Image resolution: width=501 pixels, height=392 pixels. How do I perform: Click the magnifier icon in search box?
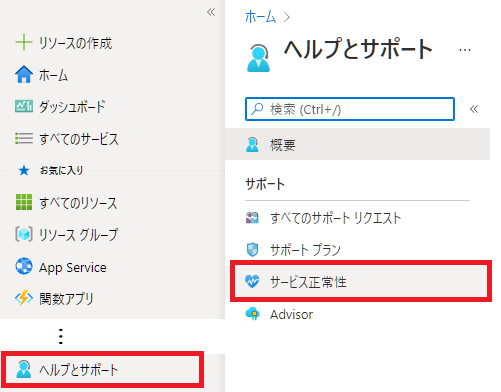(x=257, y=109)
